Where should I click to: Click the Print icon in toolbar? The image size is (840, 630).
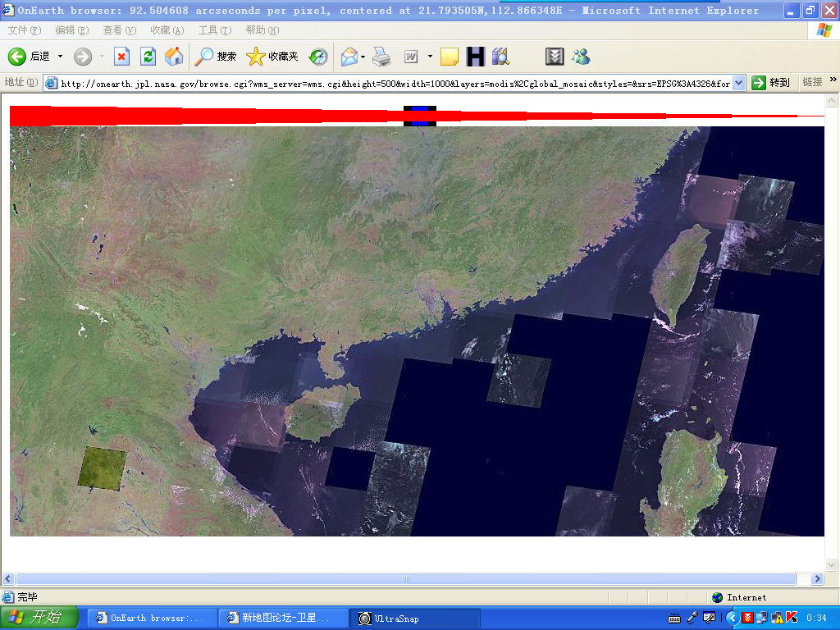381,57
